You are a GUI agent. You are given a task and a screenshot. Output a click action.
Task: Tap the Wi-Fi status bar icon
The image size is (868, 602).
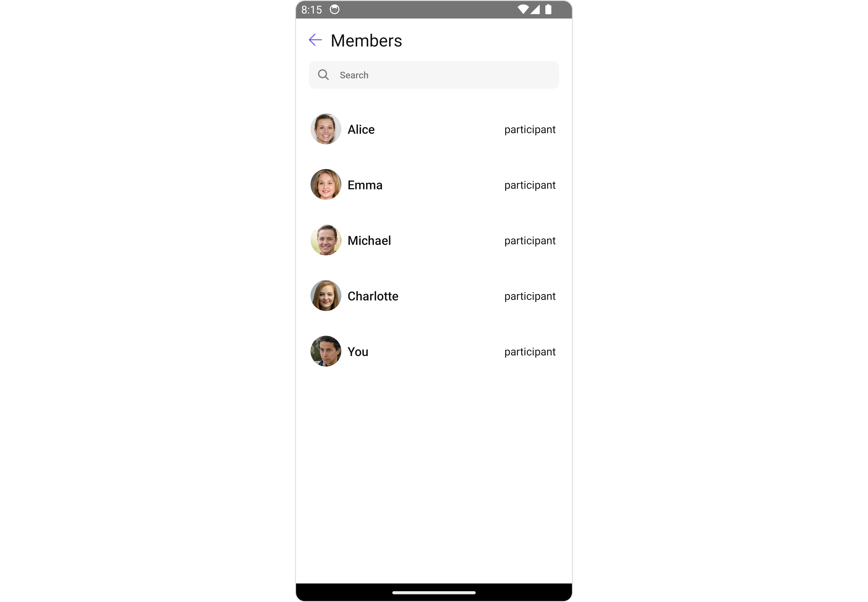(x=523, y=9)
